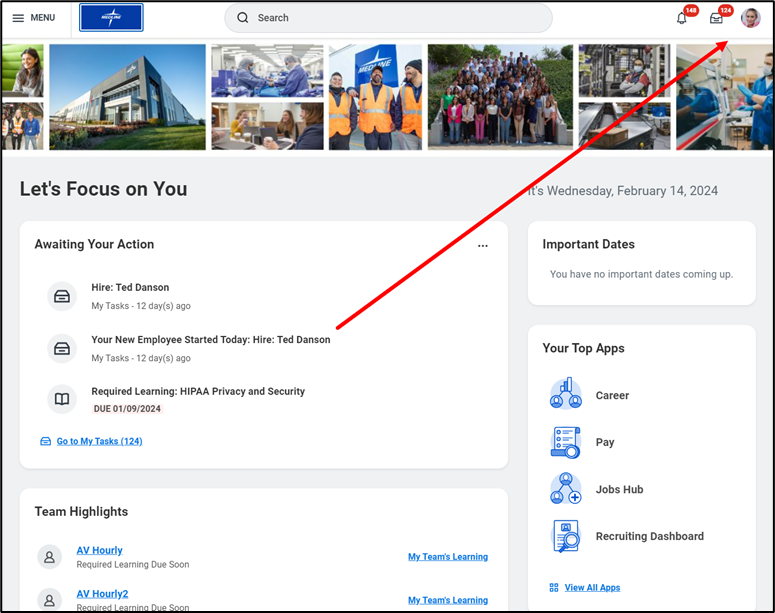Go to My Tasks (124) link
The image size is (775, 613).
98,441
